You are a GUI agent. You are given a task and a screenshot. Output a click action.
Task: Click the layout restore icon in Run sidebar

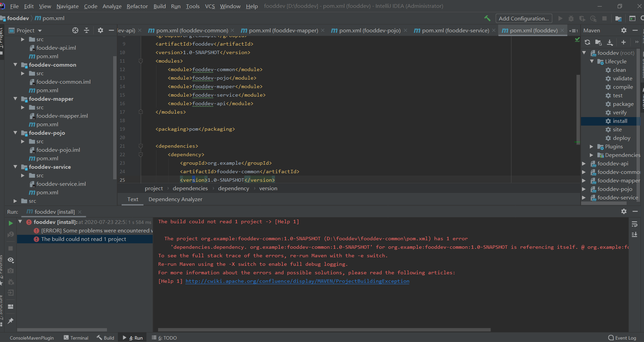[x=11, y=307]
